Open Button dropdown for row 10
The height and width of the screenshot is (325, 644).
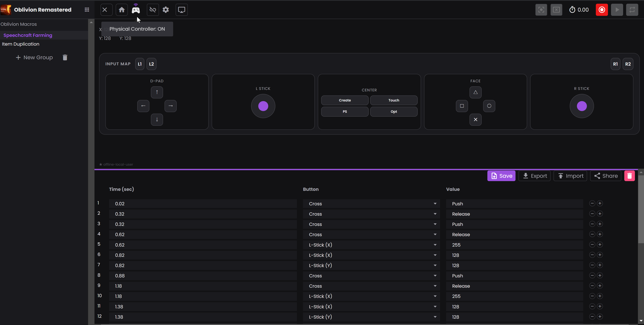[371, 296]
